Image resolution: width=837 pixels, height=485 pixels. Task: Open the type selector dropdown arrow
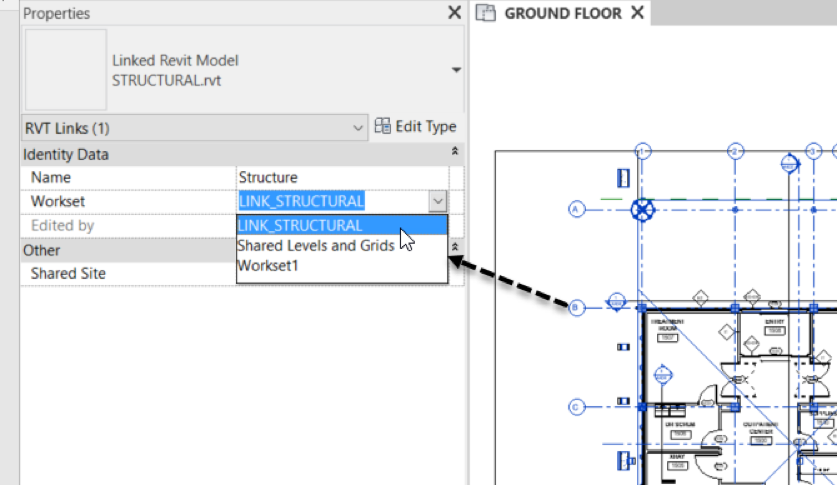coord(456,70)
